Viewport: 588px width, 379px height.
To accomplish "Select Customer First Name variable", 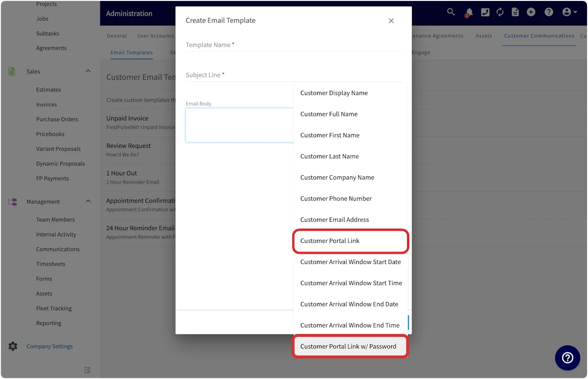I will [x=350, y=135].
